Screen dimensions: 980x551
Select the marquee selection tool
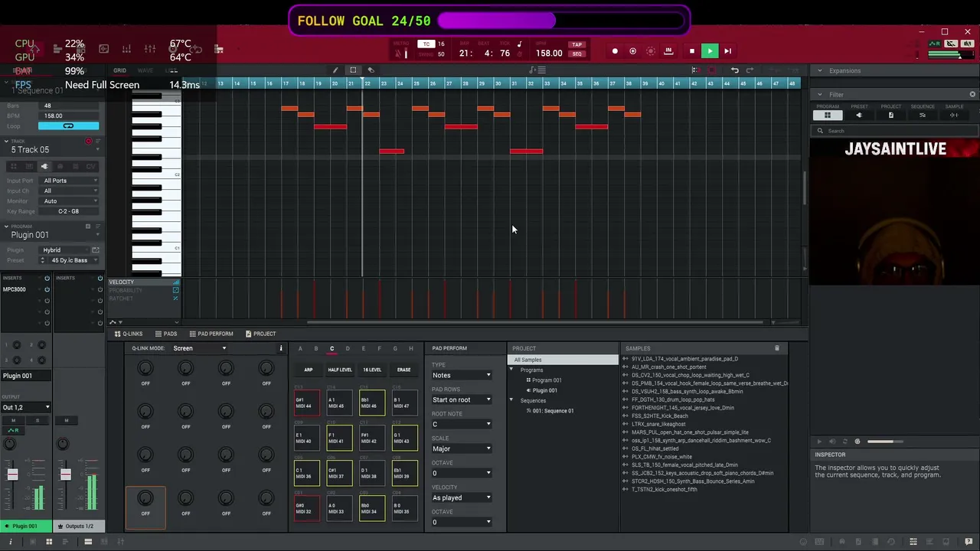tap(353, 70)
